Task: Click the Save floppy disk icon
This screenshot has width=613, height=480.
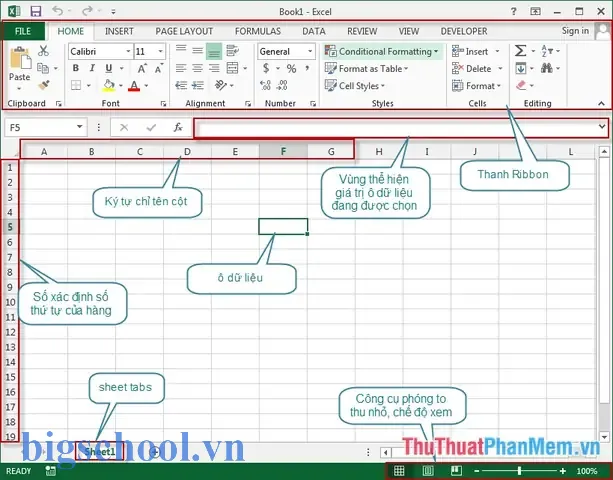Action: [36, 11]
